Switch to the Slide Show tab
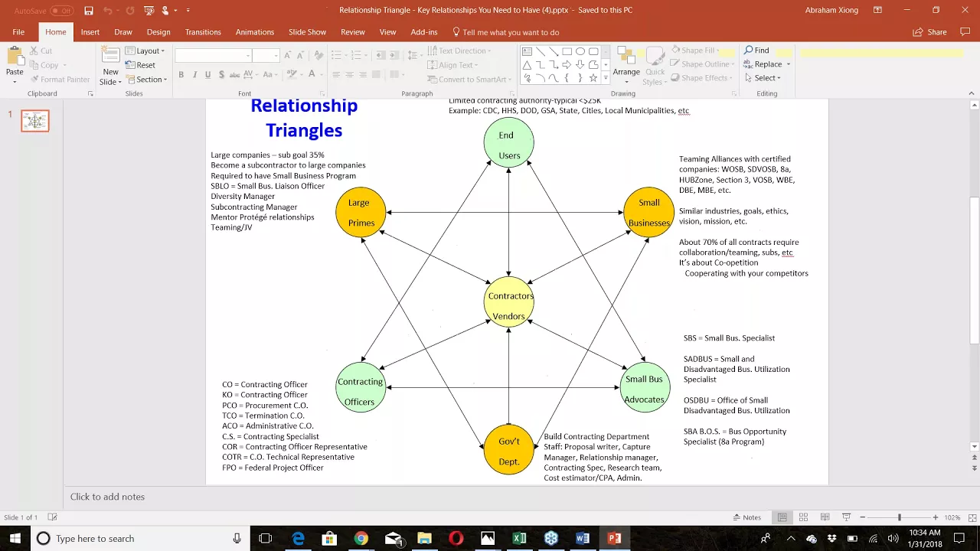Screen dimensions: 980x551 pyautogui.click(x=307, y=32)
